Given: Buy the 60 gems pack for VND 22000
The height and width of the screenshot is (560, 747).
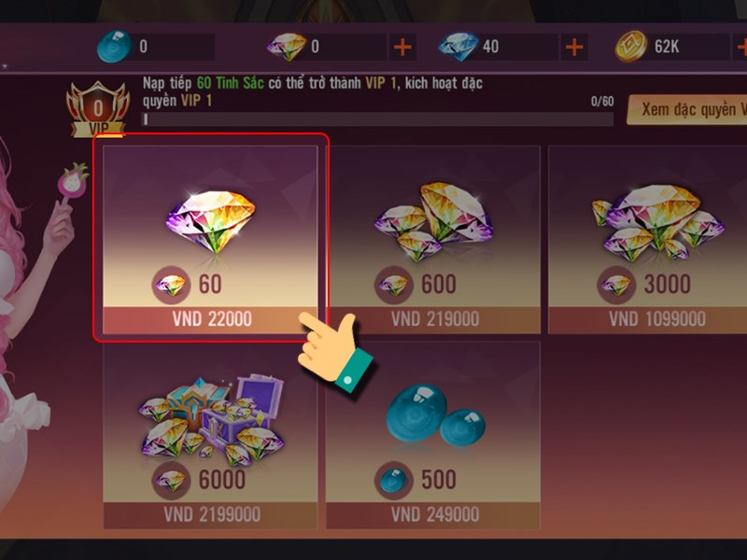Looking at the screenshot, I should click(210, 240).
